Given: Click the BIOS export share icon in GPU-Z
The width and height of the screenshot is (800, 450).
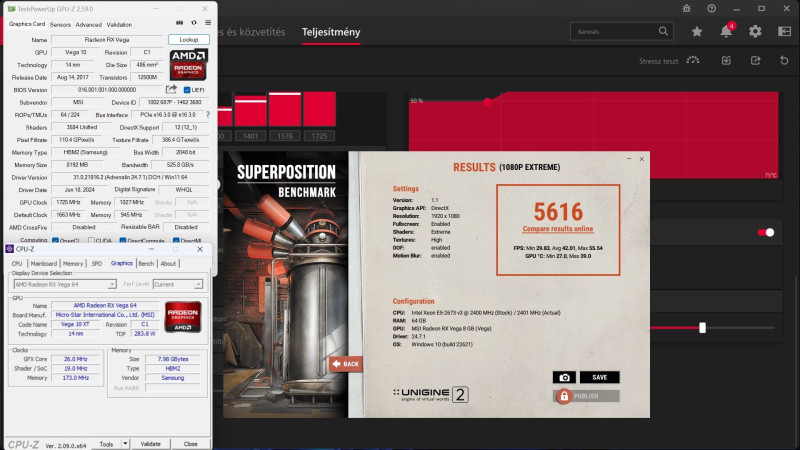Looking at the screenshot, I should click(171, 89).
